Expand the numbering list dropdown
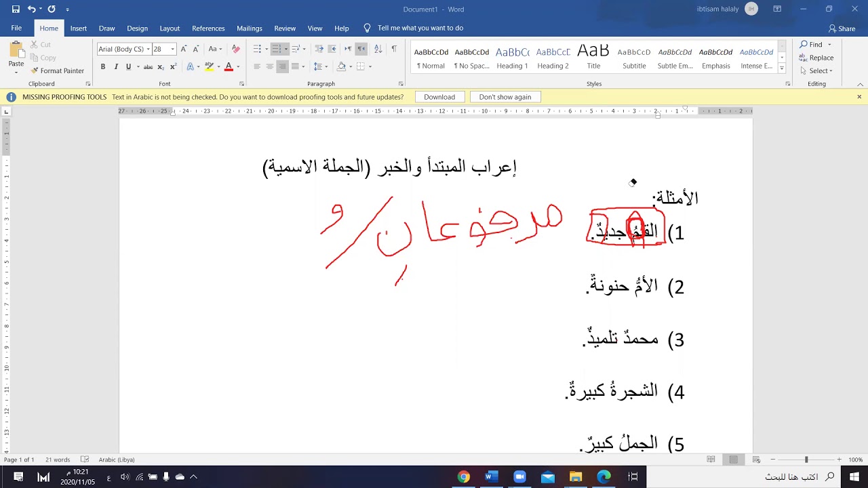Viewport: 868px width, 488px height. 285,49
